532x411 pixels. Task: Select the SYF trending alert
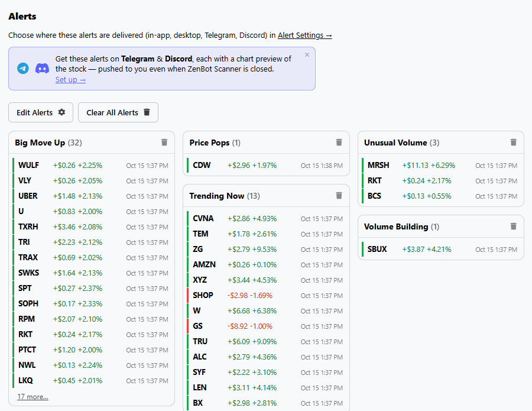pyautogui.click(x=267, y=373)
